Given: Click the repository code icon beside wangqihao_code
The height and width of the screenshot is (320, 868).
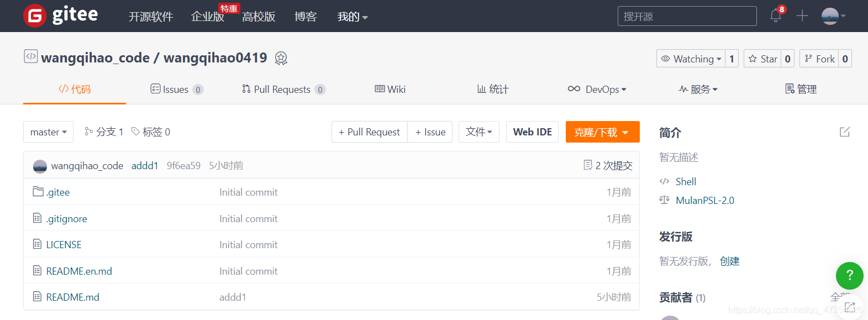Looking at the screenshot, I should 31,56.
